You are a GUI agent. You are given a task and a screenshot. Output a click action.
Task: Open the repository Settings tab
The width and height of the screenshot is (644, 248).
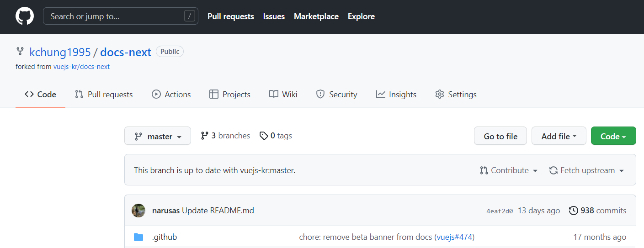pos(456,95)
